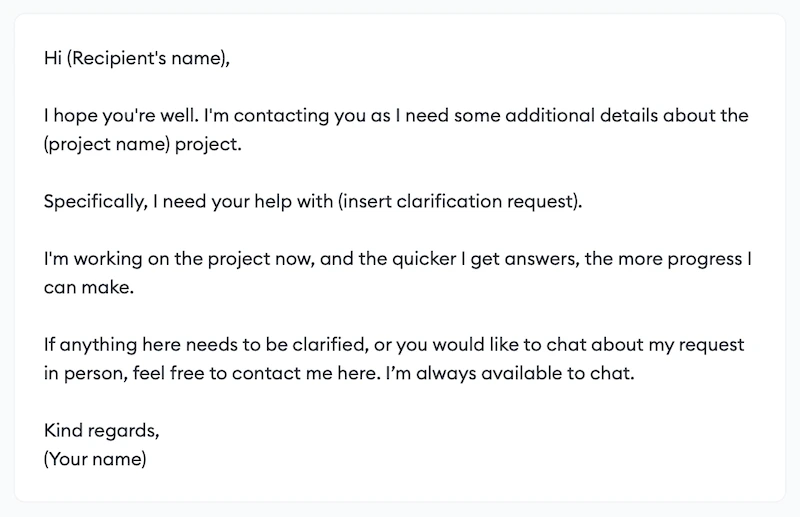Viewport: 800px width, 517px height.
Task: Click 'If anything here needs to be clarified'
Action: pyautogui.click(x=206, y=345)
